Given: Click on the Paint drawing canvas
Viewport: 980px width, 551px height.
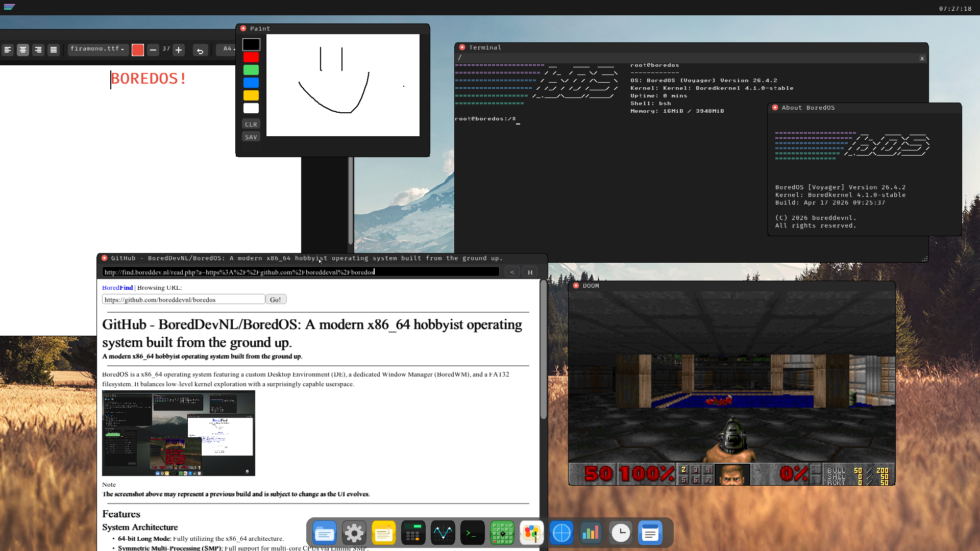Looking at the screenshot, I should click(x=343, y=85).
